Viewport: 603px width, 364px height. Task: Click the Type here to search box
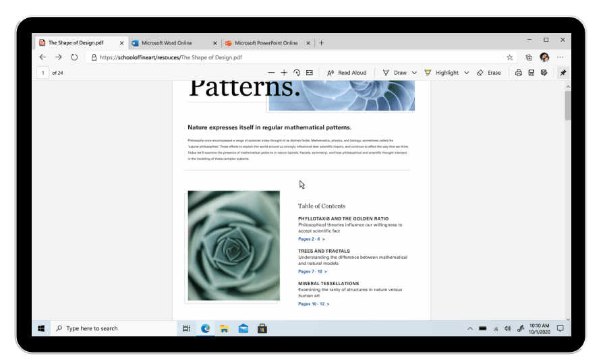click(x=114, y=328)
